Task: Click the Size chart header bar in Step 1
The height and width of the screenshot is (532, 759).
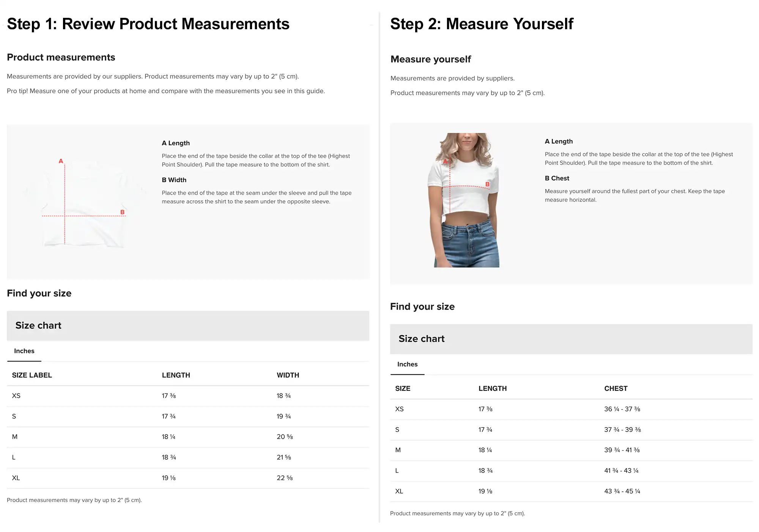Action: coord(188,326)
